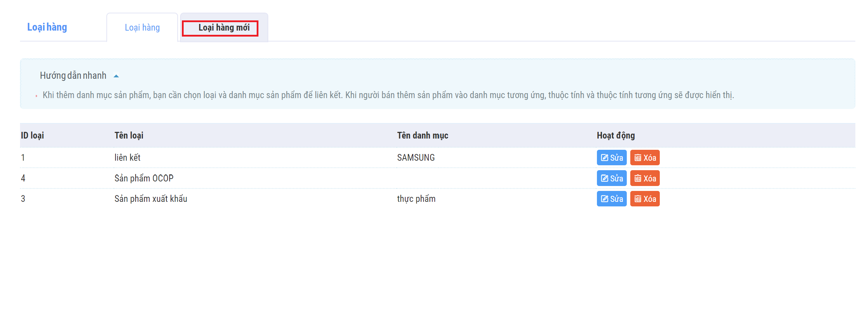Click the Tên loại column header
Image resolution: width=868 pixels, height=327 pixels.
coord(129,135)
